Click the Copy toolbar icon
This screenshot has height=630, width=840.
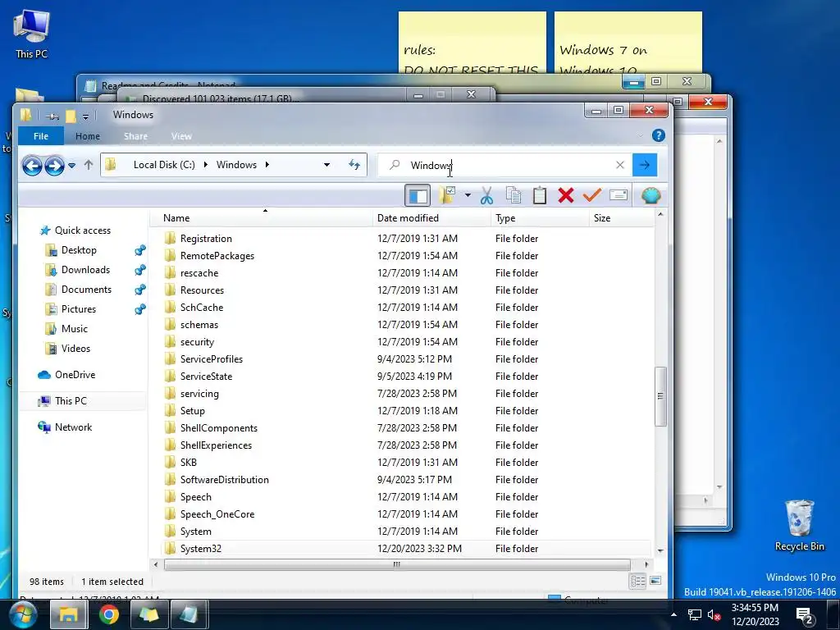click(514, 195)
